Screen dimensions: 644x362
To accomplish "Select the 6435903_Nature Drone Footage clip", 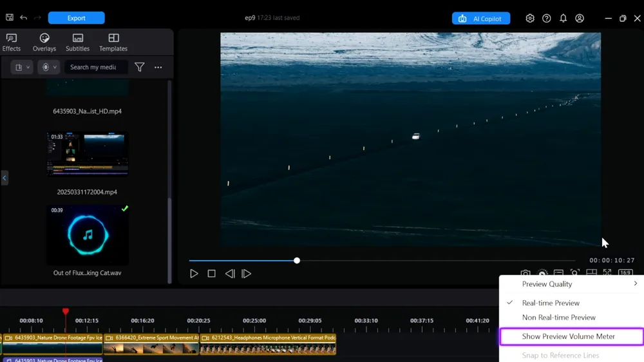I will pyautogui.click(x=52, y=344).
